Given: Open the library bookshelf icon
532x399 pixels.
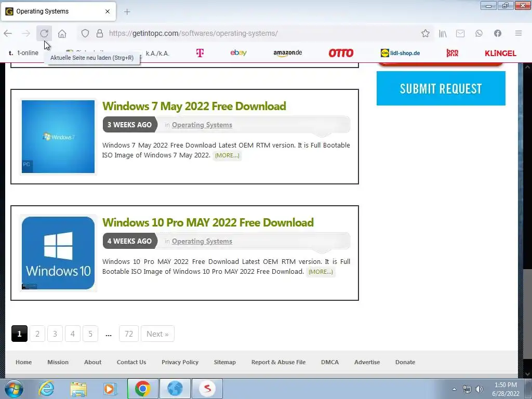Looking at the screenshot, I should coord(443,33).
